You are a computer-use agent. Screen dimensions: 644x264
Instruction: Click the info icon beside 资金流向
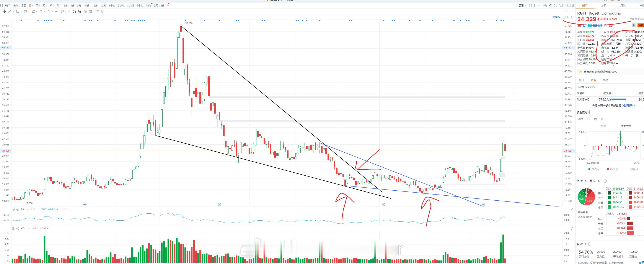[x=590, y=112]
